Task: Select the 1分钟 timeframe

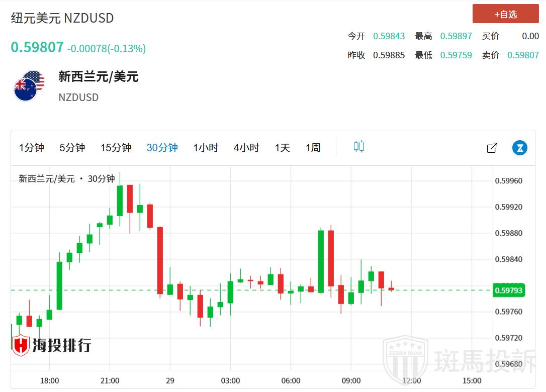Action: [x=32, y=148]
